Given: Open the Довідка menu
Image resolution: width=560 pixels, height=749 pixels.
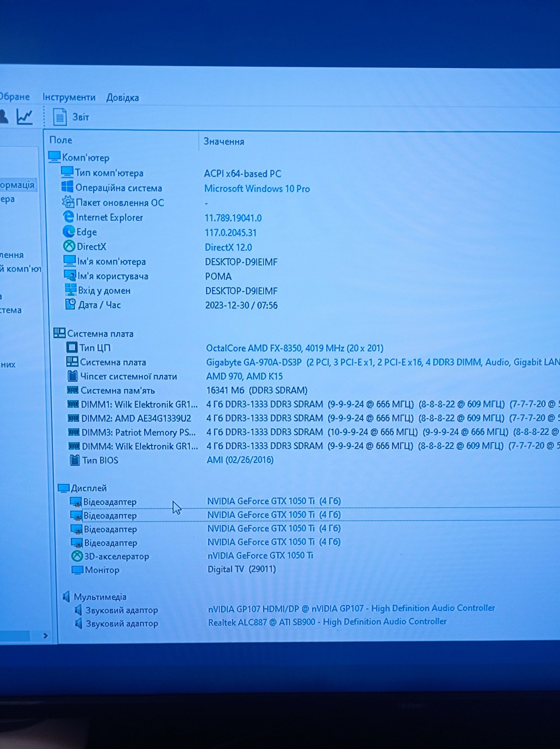Looking at the screenshot, I should point(122,98).
